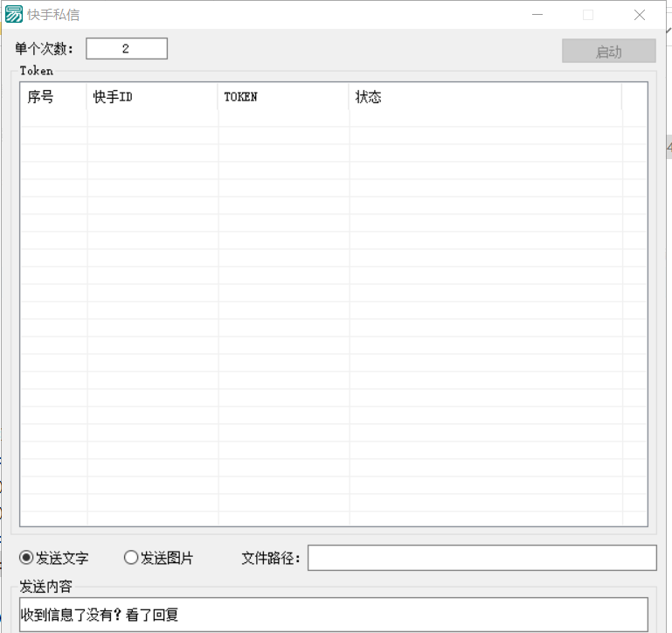Focus the 文件路径 input box
Viewport: 672px width, 633px height.
click(x=481, y=558)
